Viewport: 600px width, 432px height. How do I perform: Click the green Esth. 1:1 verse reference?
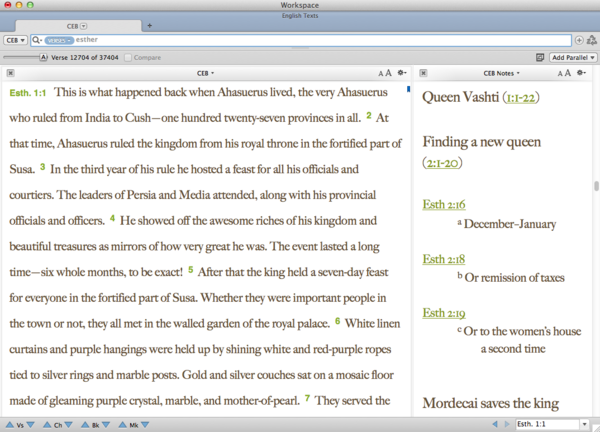(x=28, y=93)
